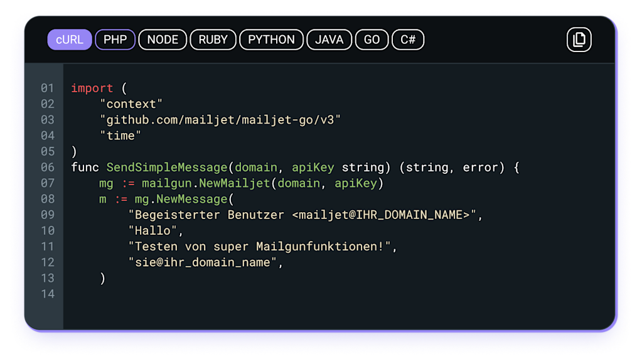Click line number 06 in the gutter
642x364 pixels.
click(x=48, y=168)
